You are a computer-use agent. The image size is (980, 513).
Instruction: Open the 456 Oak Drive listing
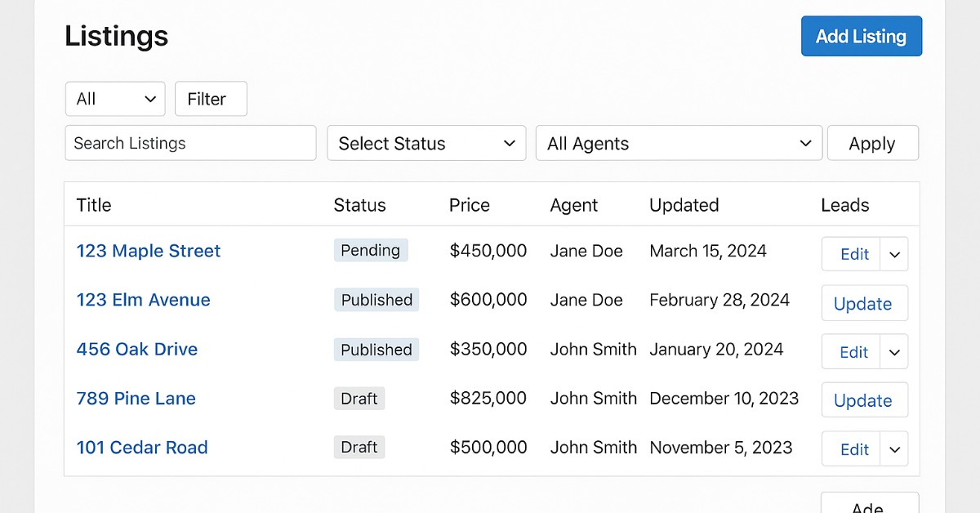[137, 349]
